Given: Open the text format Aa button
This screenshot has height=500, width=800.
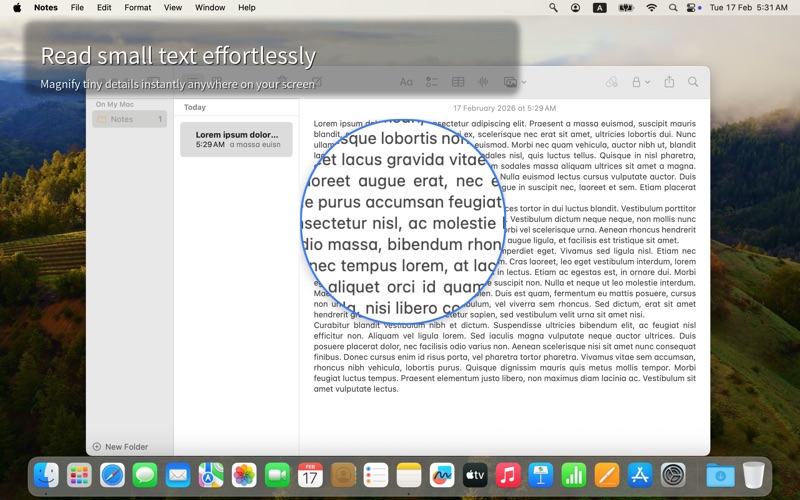Looking at the screenshot, I should tap(406, 82).
